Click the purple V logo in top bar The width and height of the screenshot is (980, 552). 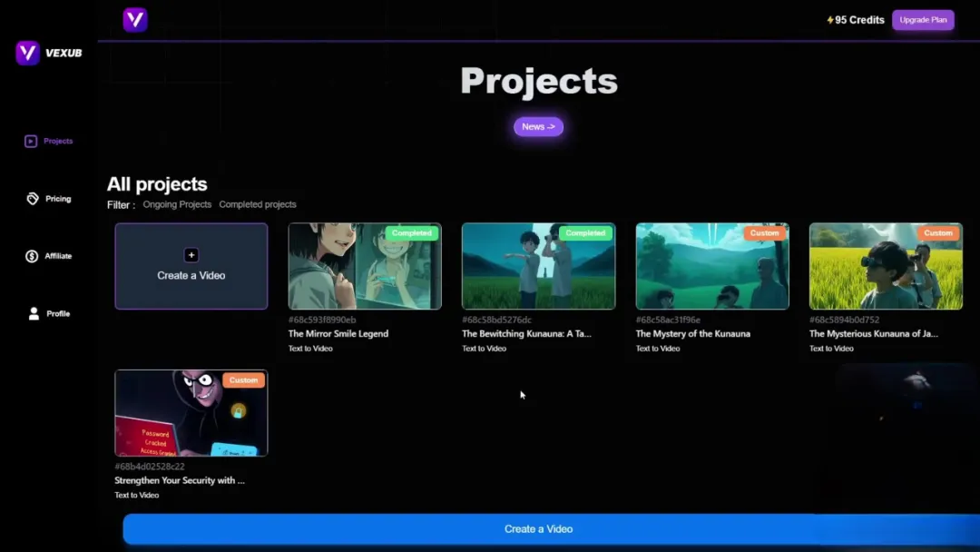pyautogui.click(x=135, y=20)
